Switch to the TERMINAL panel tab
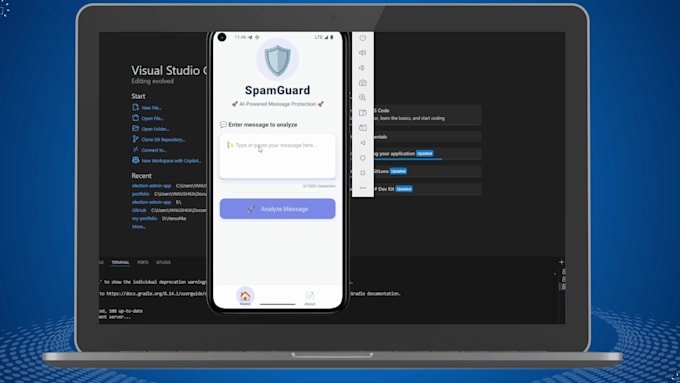The width and height of the screenshot is (680, 383). click(x=120, y=262)
